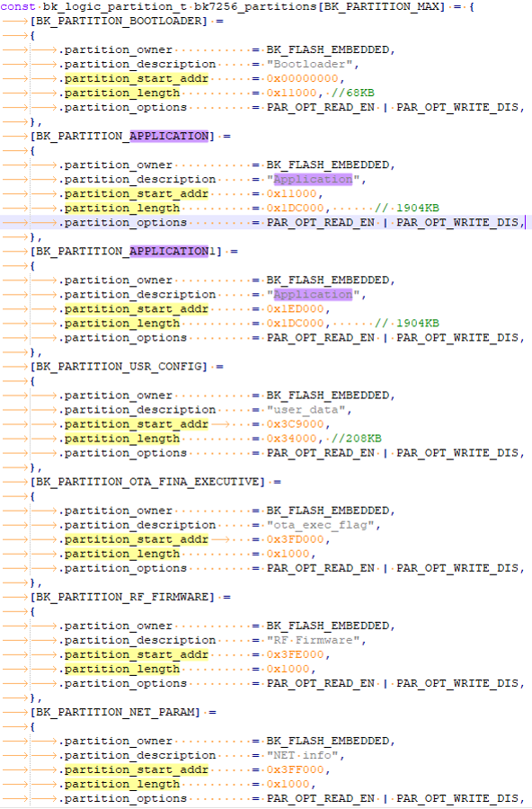Click the 0x3FF000 start address value
This screenshot has width=532, height=809.
[x=295, y=769]
